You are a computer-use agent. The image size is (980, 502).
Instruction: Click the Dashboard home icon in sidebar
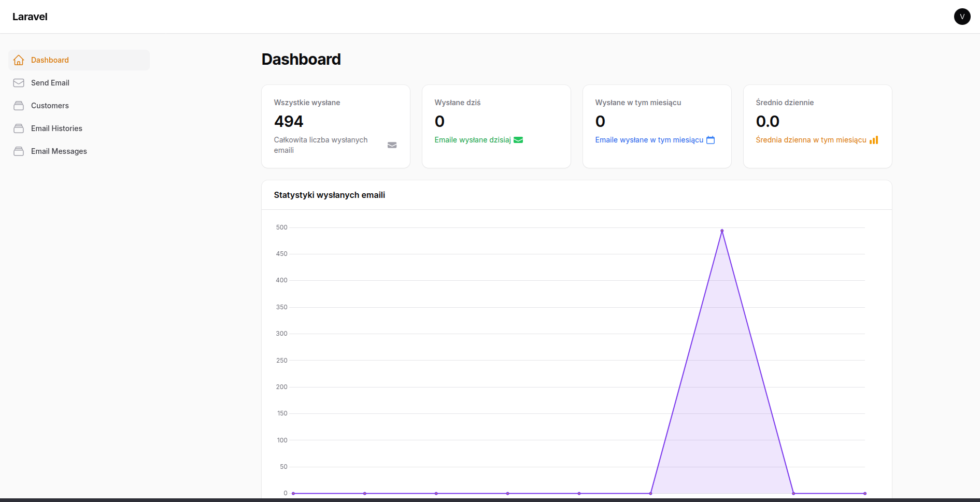click(x=19, y=60)
